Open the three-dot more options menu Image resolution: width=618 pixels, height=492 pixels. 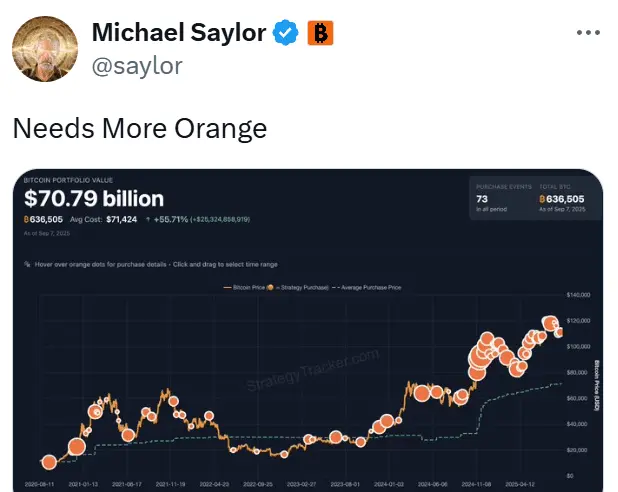588,32
